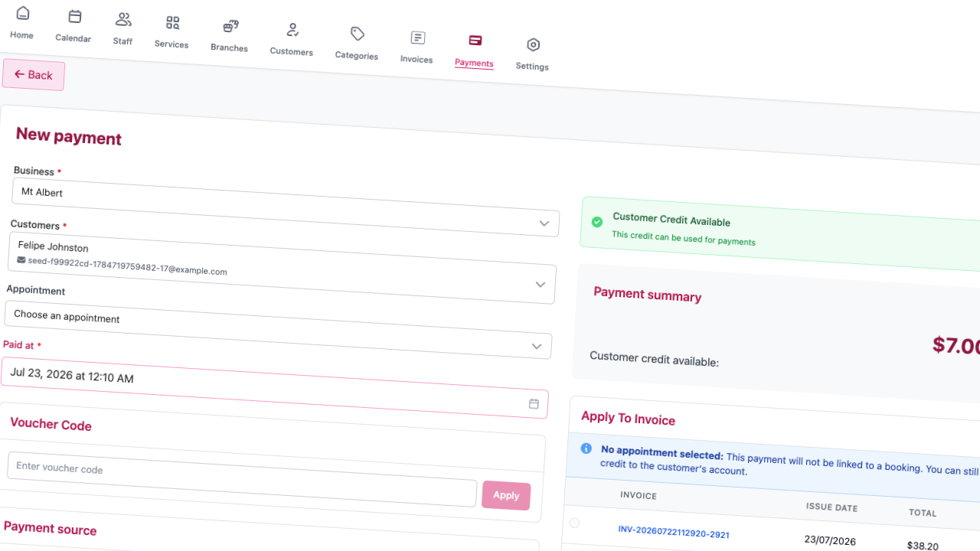980x551 pixels.
Task: Click the Invoices document icon
Action: pyautogui.click(x=417, y=37)
